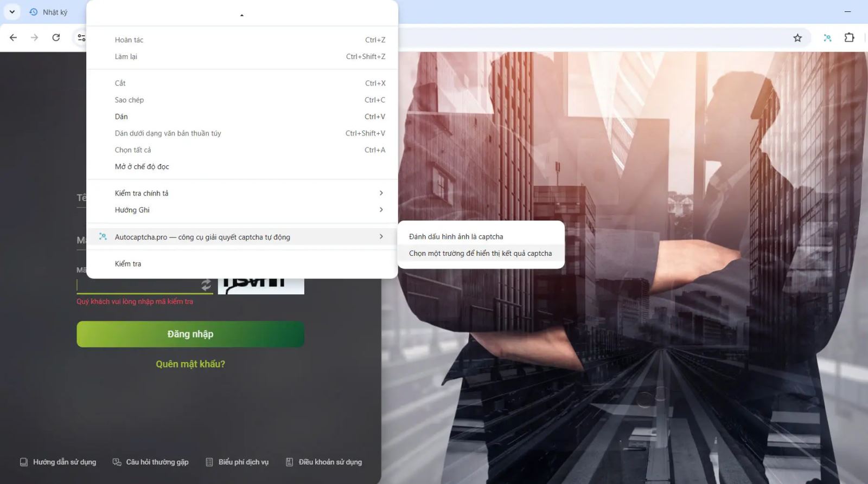Bookmark this page with star icon
This screenshot has height=484, width=868.
pyautogui.click(x=797, y=37)
